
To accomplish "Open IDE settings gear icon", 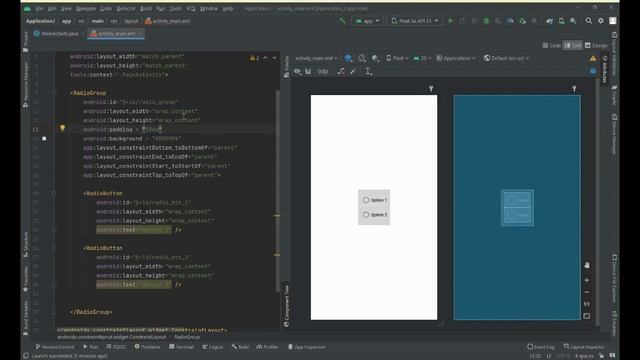I will (601, 21).
